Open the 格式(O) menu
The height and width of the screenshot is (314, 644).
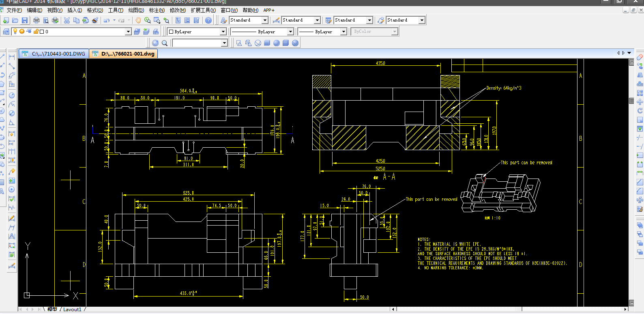[95, 10]
